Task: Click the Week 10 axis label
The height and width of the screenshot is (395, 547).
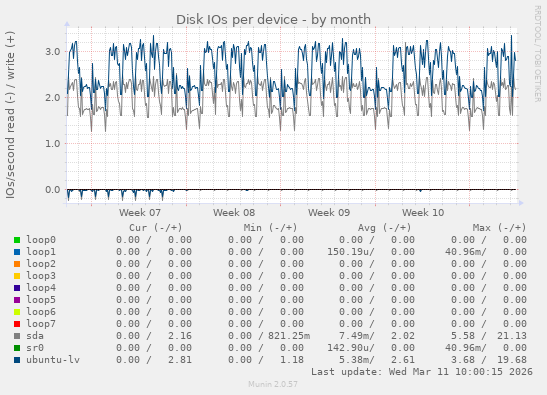Action: (x=423, y=213)
